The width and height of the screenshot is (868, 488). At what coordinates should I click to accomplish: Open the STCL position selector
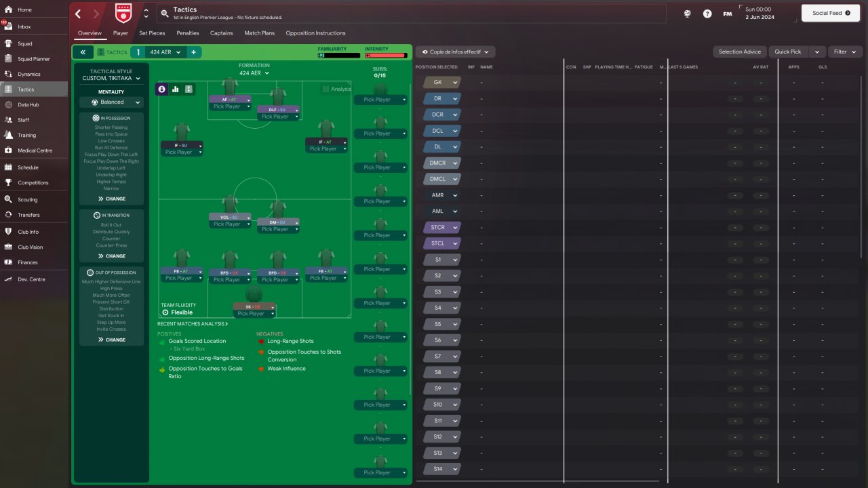tap(441, 243)
